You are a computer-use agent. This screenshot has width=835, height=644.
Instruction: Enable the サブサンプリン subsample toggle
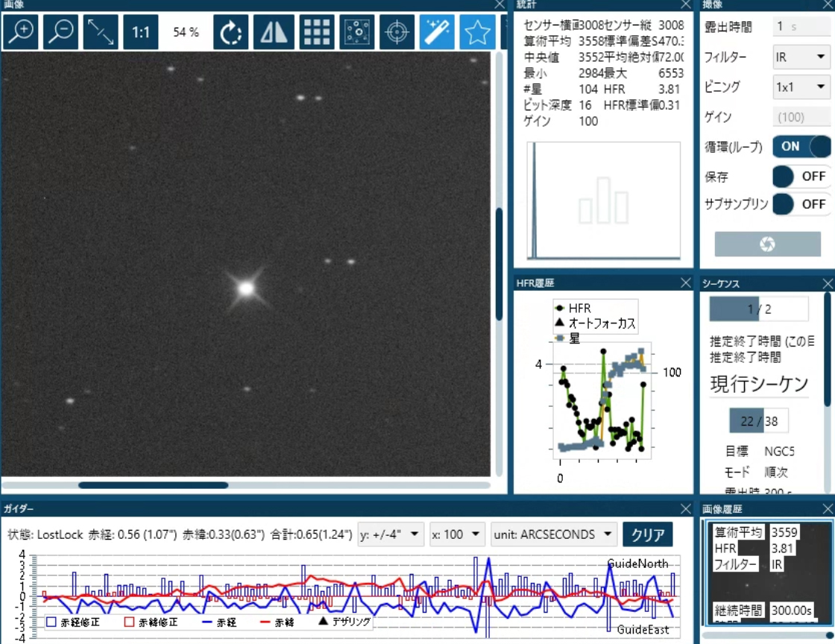pyautogui.click(x=801, y=203)
